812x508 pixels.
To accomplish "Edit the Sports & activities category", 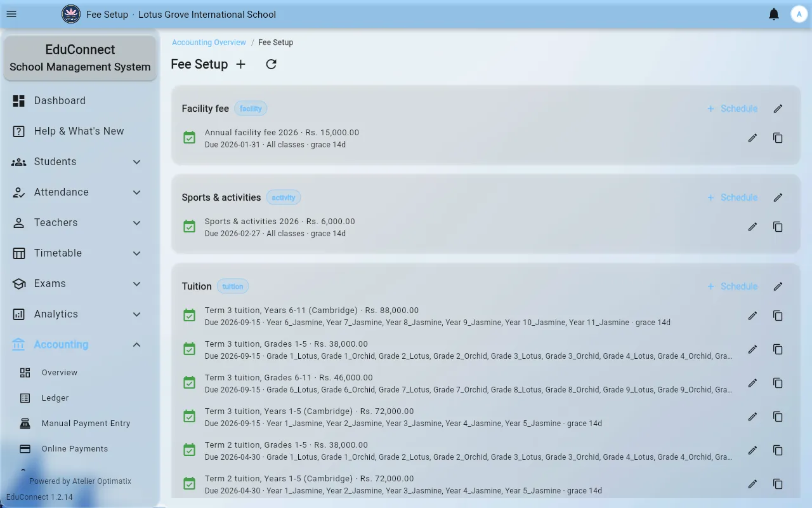I will pos(778,197).
